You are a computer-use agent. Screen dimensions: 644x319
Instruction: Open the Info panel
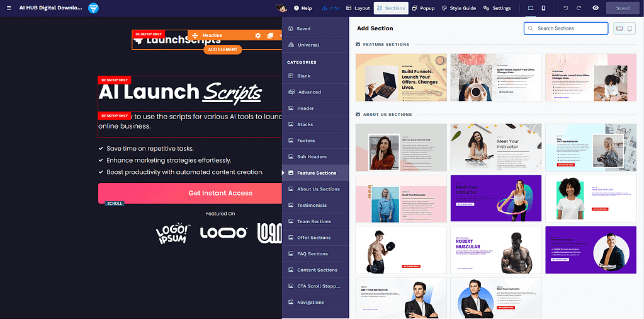[330, 8]
